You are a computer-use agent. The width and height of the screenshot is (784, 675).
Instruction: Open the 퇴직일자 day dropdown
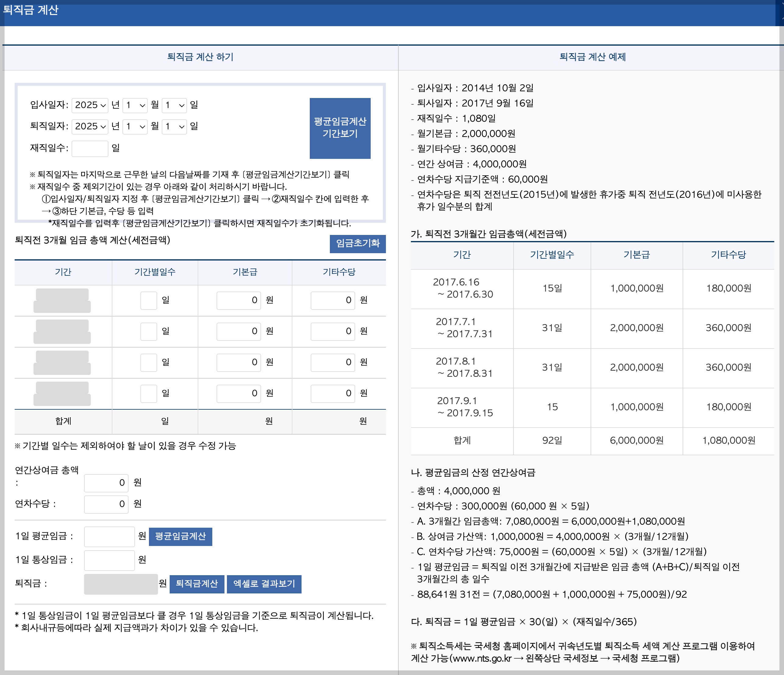[x=175, y=127]
